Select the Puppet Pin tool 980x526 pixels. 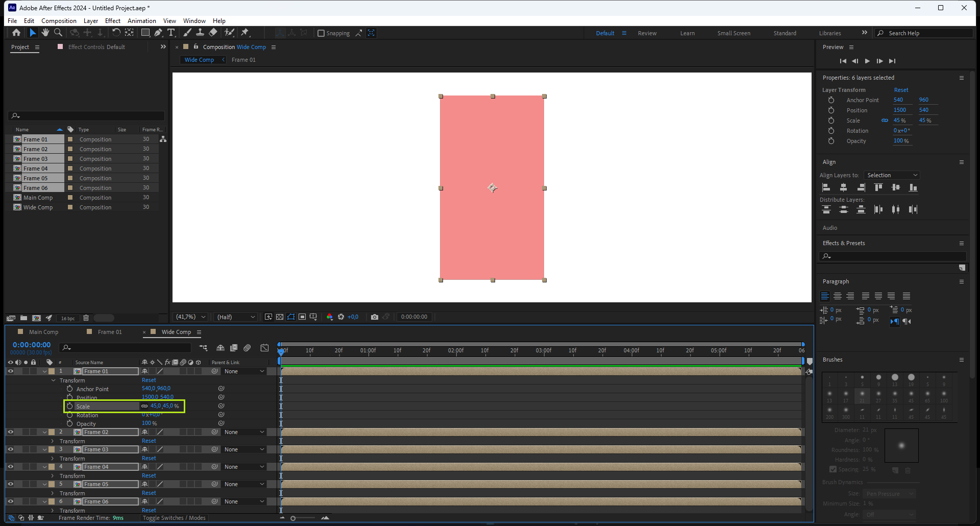point(245,33)
